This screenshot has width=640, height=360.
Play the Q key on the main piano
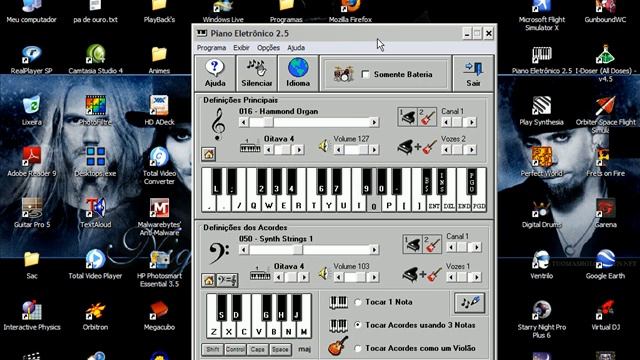253,206
